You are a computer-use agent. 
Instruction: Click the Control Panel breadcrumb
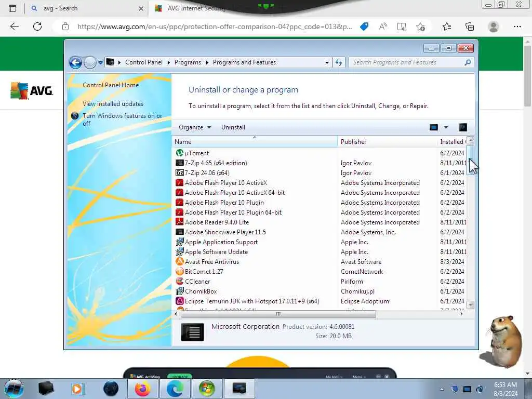coord(144,62)
